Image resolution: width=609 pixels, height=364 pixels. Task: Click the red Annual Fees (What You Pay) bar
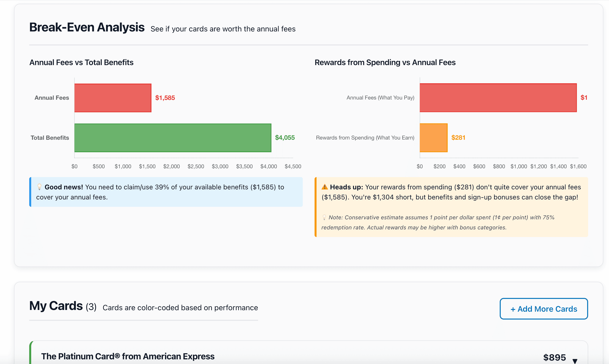coord(498,98)
